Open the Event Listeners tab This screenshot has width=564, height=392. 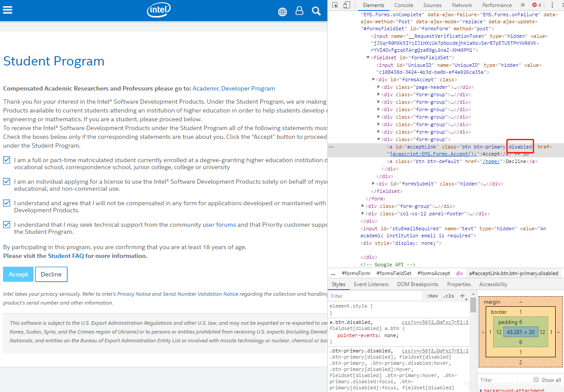click(x=371, y=284)
